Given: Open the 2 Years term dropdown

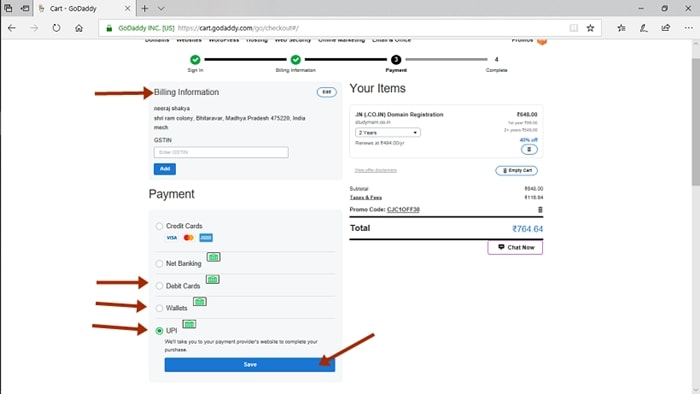Looking at the screenshot, I should [x=388, y=133].
